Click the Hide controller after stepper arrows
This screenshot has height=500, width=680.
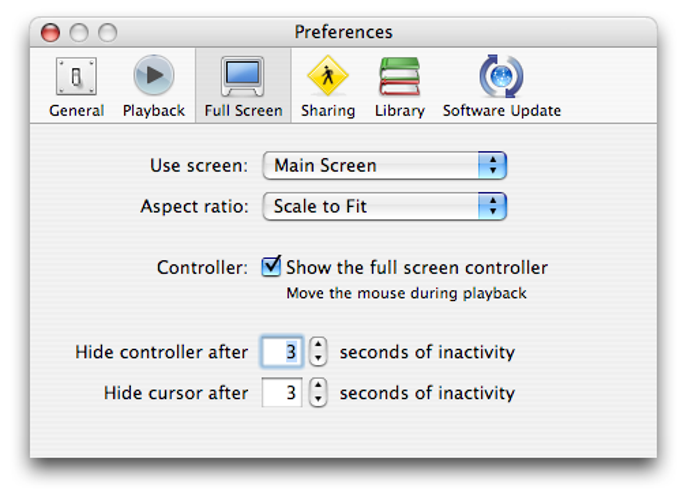(x=318, y=352)
